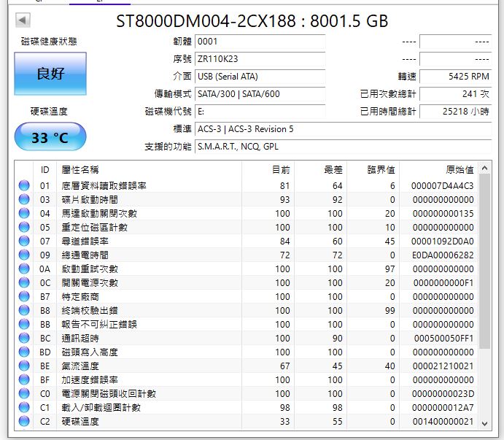504x440 pixels.
Task: Click the serial number field ZR110K23
Action: click(260, 59)
